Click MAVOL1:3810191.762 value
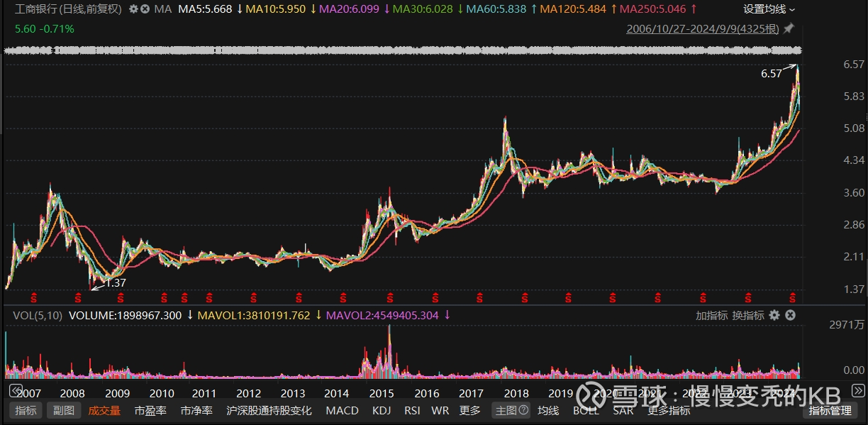Viewport: 868px width, 425px height. click(x=254, y=315)
